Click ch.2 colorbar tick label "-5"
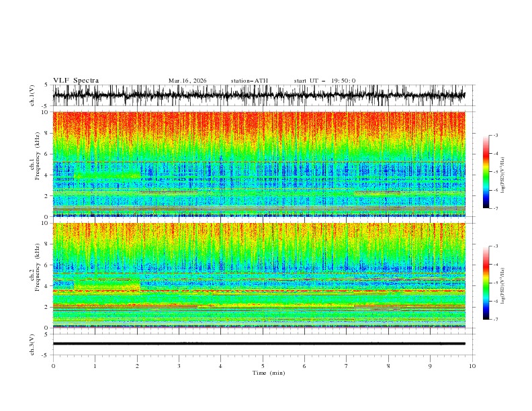The image size is (532, 411). pos(496,283)
